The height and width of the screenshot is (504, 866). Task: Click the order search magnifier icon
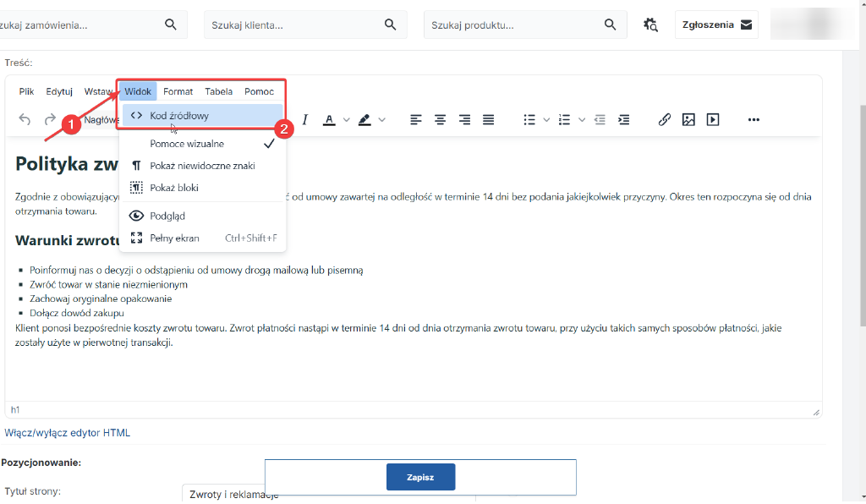171,25
